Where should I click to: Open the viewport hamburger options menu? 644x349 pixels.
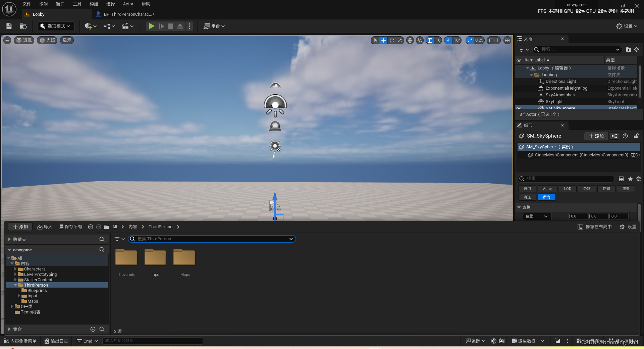7,40
